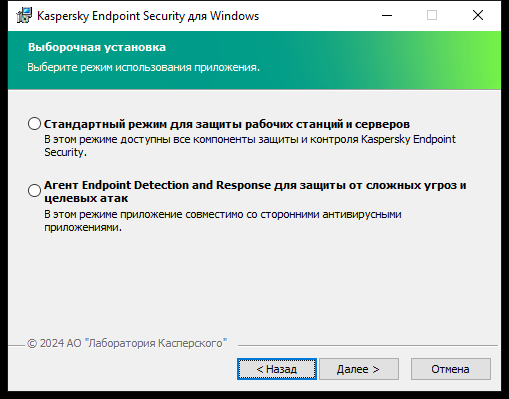
Task: Continue with the Далее > button
Action: (x=359, y=369)
